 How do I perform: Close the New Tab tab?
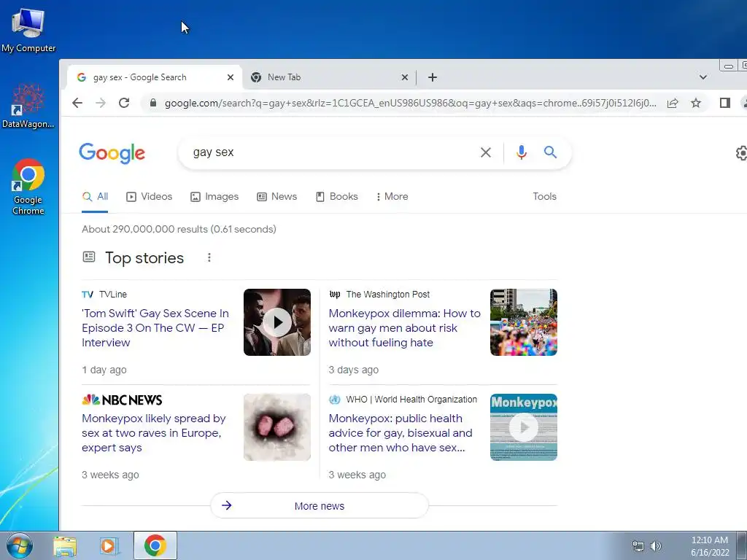(x=404, y=77)
